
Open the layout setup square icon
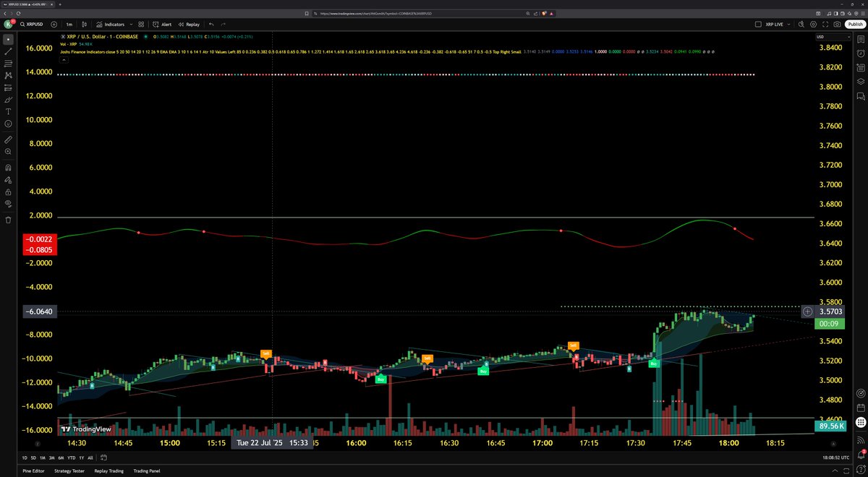[x=758, y=24]
